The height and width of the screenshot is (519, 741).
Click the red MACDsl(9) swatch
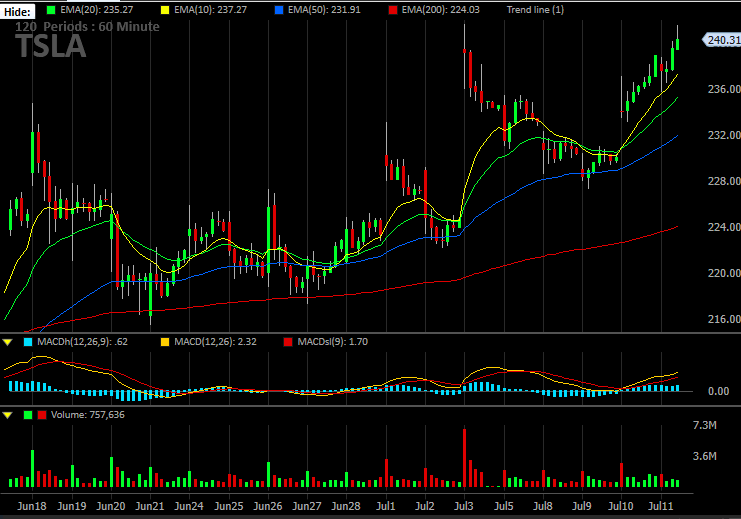pos(288,342)
